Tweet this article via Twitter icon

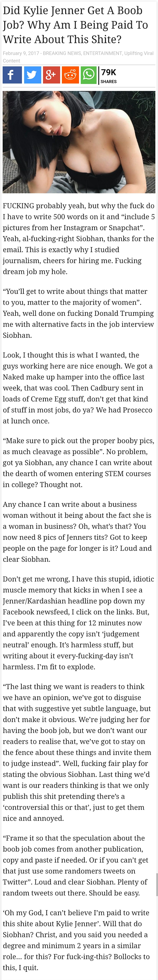pos(32,75)
